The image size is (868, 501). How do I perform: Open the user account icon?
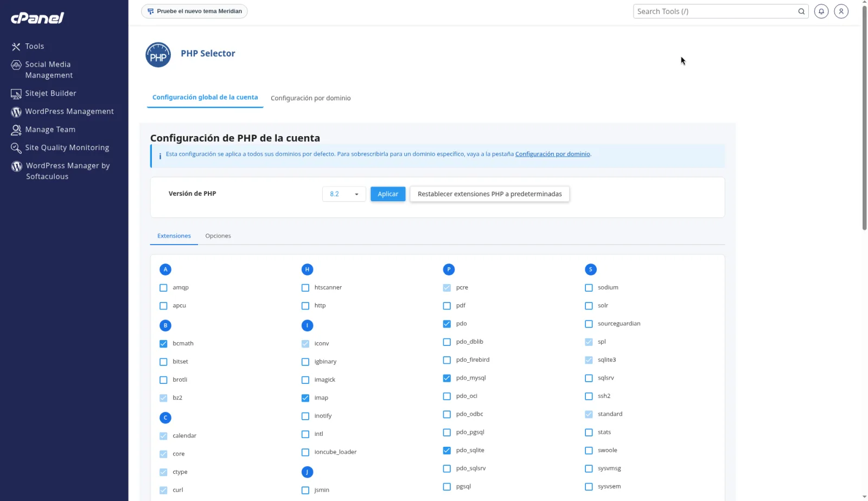point(841,11)
